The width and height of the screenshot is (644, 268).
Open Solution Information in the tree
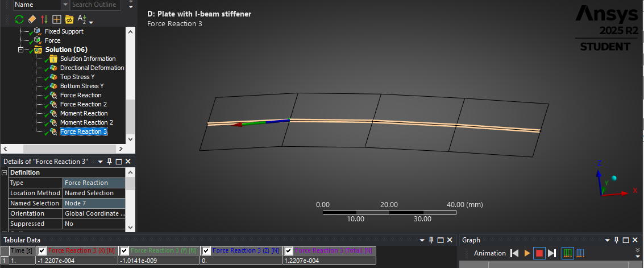tap(88, 59)
